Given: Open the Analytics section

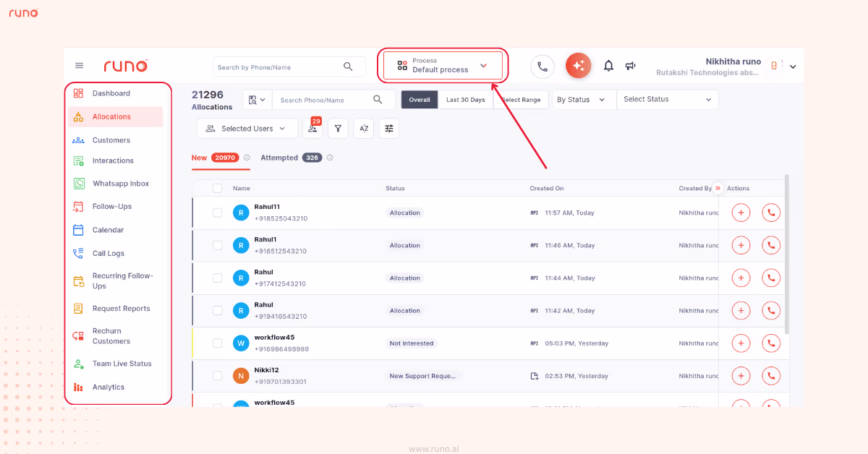Looking at the screenshot, I should [80, 387].
